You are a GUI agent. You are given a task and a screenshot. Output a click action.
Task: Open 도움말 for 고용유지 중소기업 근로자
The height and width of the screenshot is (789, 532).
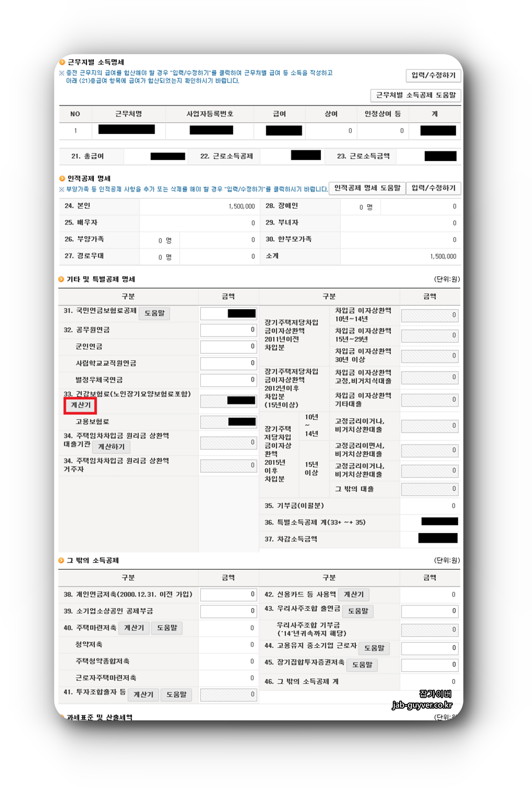point(374,648)
